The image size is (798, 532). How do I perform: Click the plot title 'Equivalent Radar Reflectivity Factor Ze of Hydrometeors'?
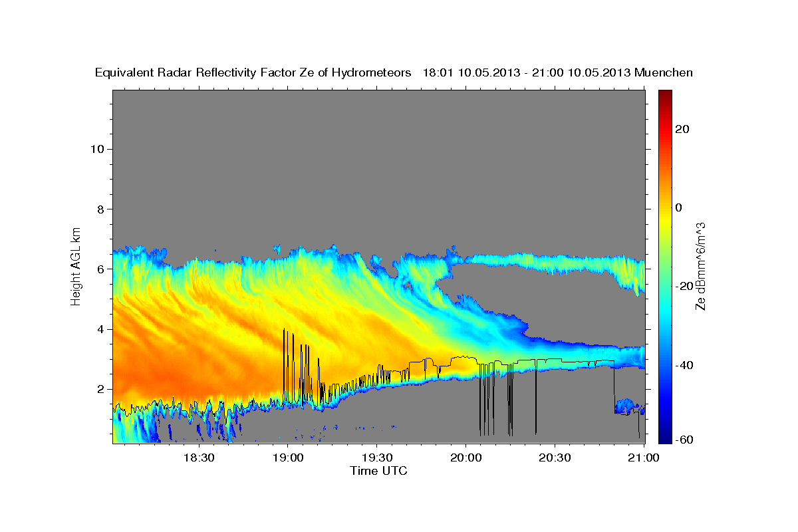253,73
